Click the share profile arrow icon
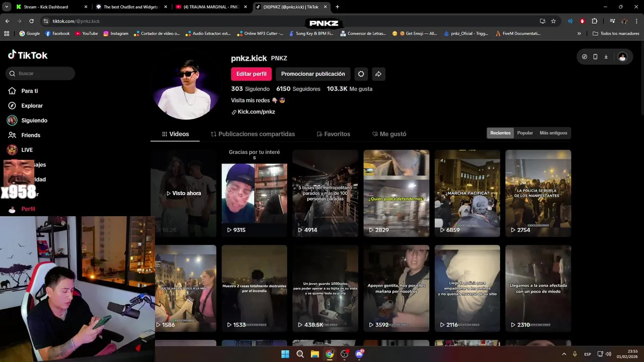Viewport: 644px width, 362px height. coord(378,74)
